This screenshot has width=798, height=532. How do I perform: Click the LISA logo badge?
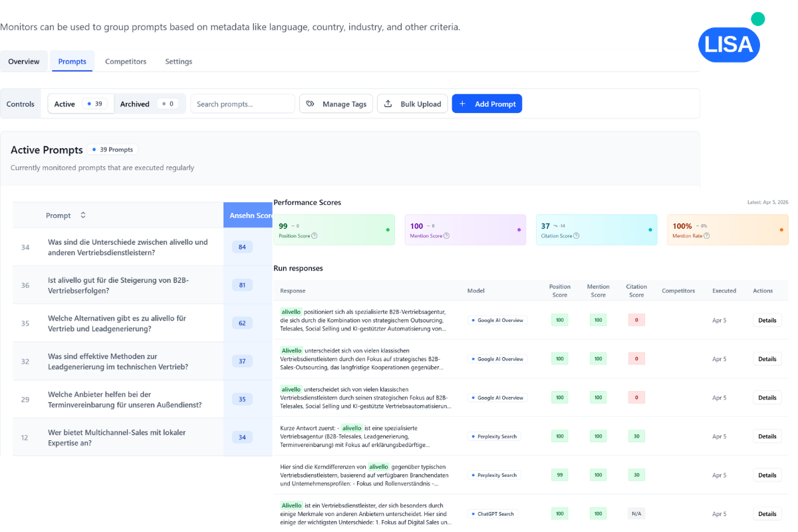click(730, 44)
